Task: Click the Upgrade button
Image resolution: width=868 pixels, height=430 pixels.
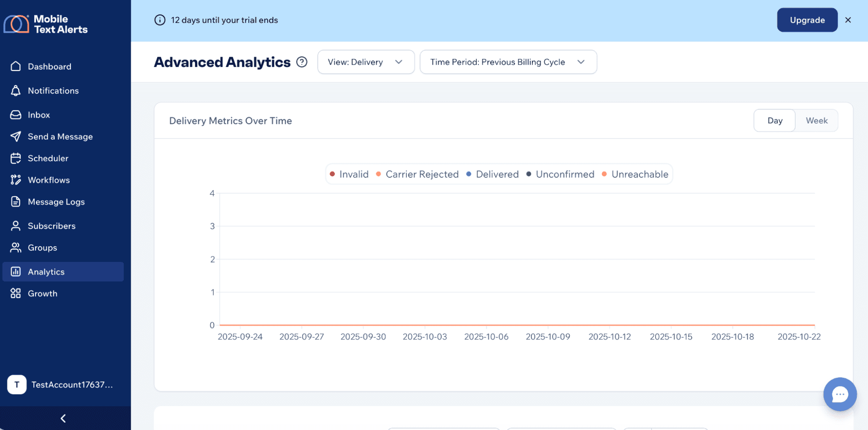Action: (x=807, y=20)
